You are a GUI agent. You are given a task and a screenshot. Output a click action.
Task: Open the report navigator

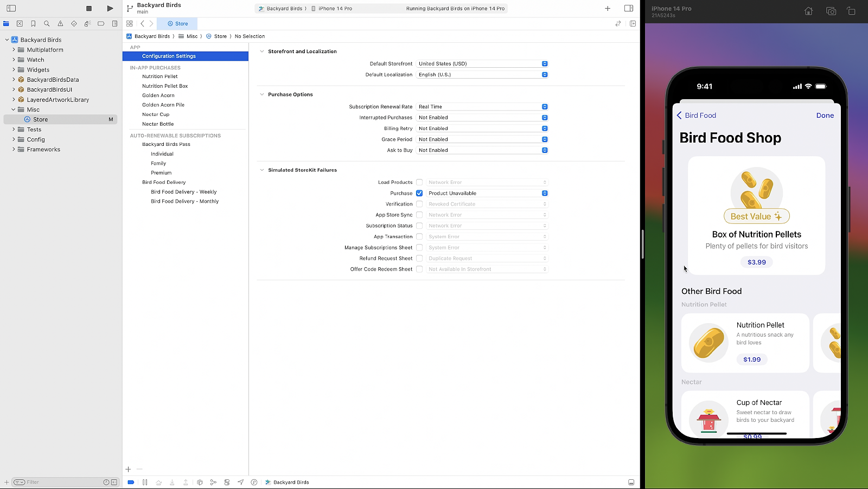114,24
